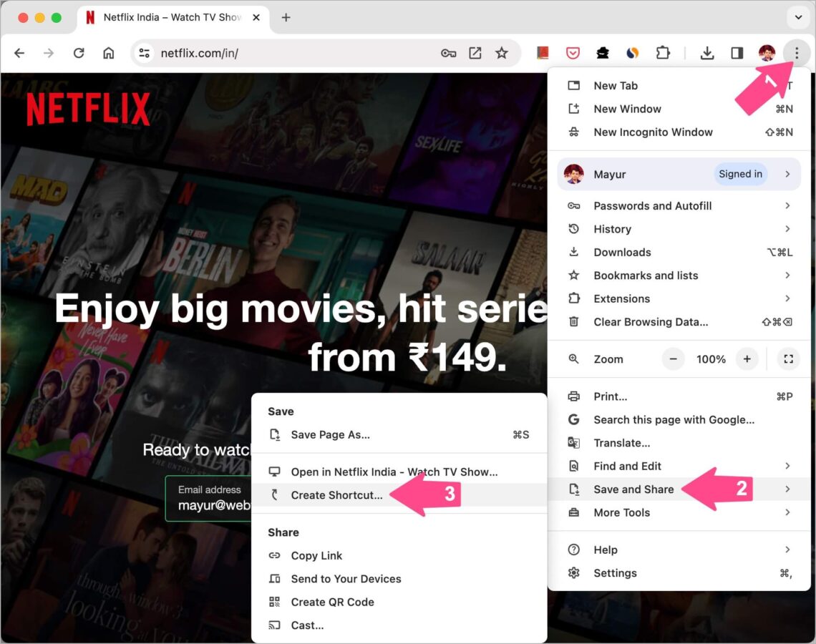
Task: Open the browser side panel icon
Action: (x=737, y=52)
